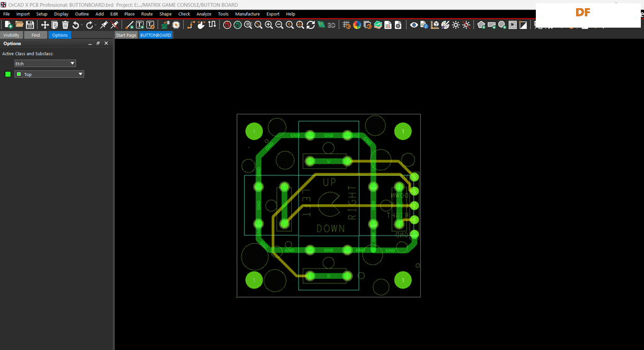Open the Top subclass dropdown
This screenshot has height=350, width=644.
click(49, 74)
